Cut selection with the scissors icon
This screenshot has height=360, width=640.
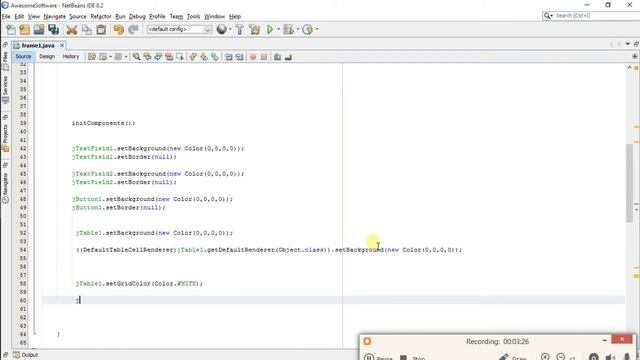[x=71, y=29]
